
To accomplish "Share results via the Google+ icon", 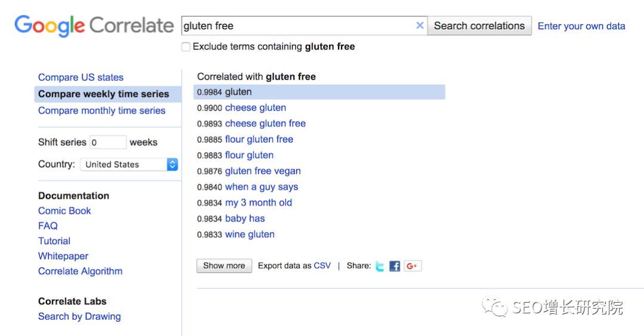I will click(412, 266).
